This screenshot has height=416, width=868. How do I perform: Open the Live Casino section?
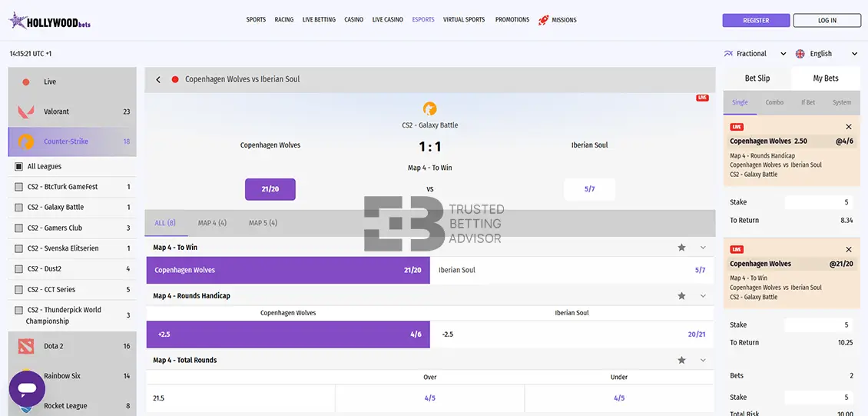(x=387, y=20)
